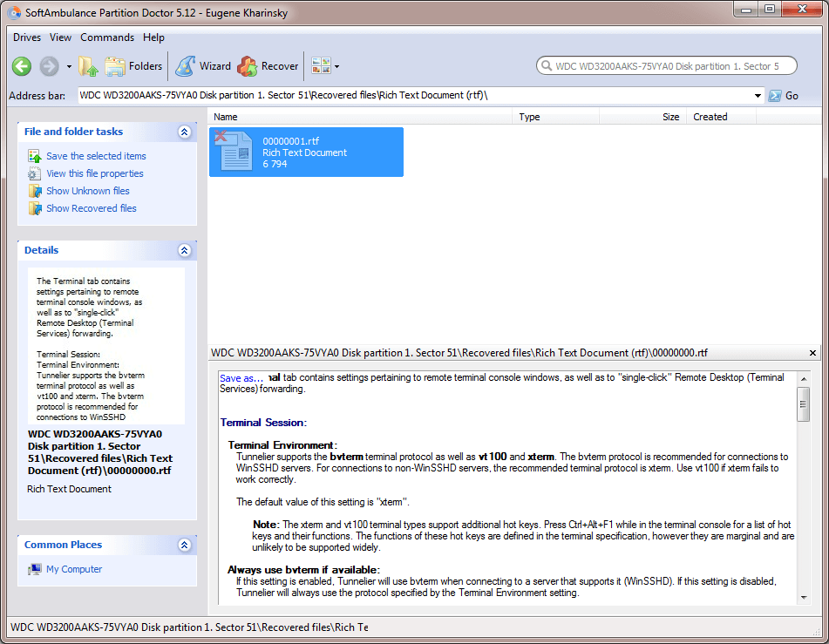Click the Up folder icon in toolbar

88,66
